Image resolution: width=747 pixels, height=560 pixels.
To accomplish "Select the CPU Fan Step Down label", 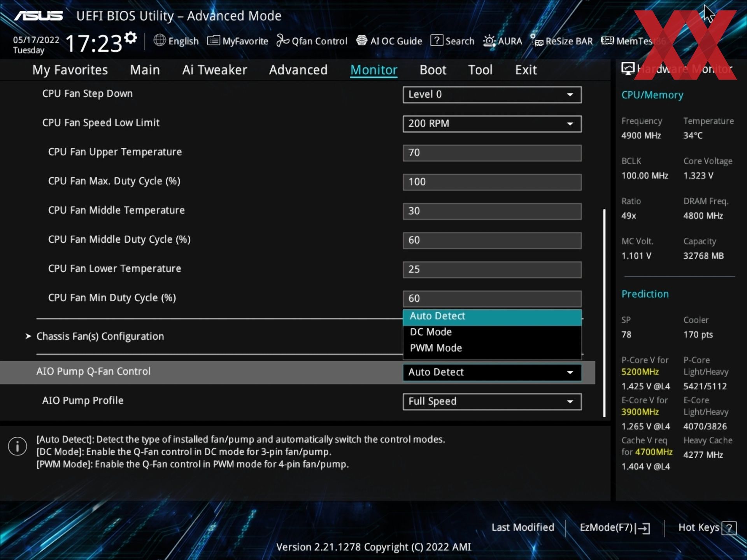I will (88, 94).
